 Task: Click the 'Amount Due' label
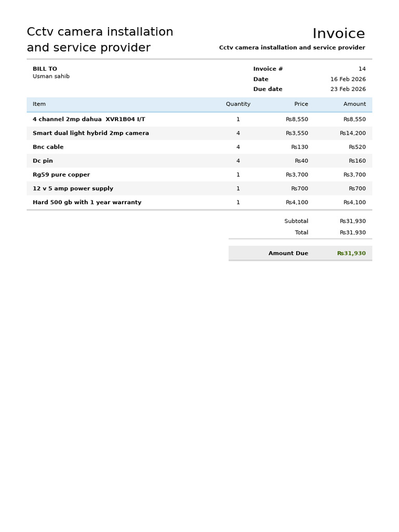[x=288, y=253]
